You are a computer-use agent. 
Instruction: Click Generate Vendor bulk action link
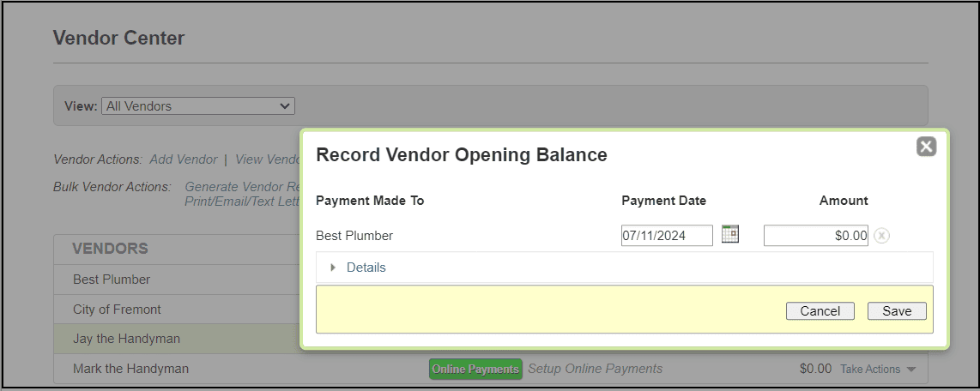(241, 187)
